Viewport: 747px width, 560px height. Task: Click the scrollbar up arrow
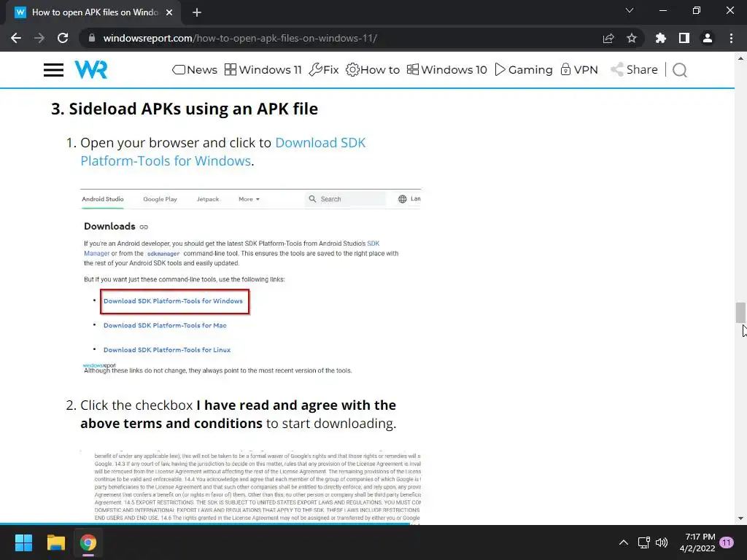tap(740, 58)
